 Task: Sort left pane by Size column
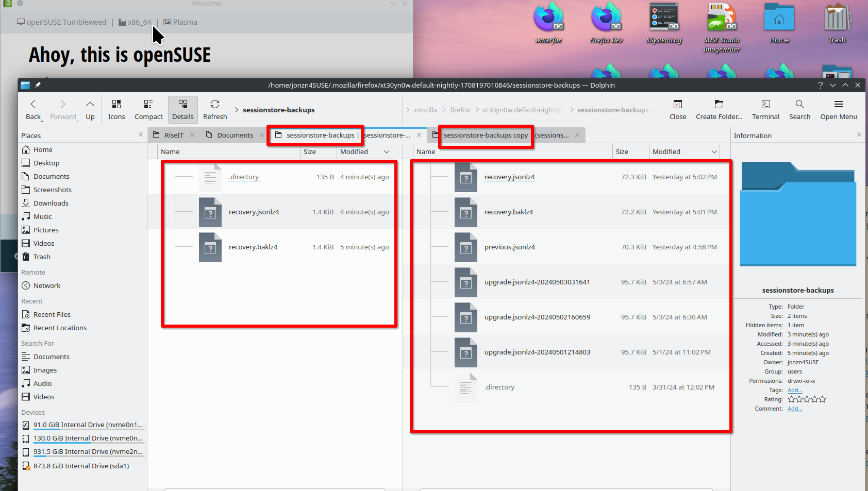point(319,151)
